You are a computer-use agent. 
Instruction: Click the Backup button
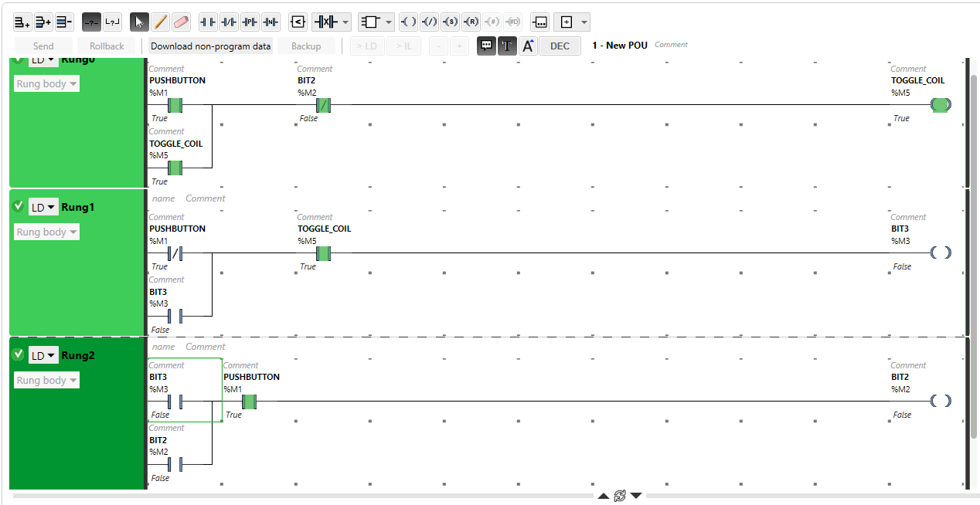click(x=306, y=46)
